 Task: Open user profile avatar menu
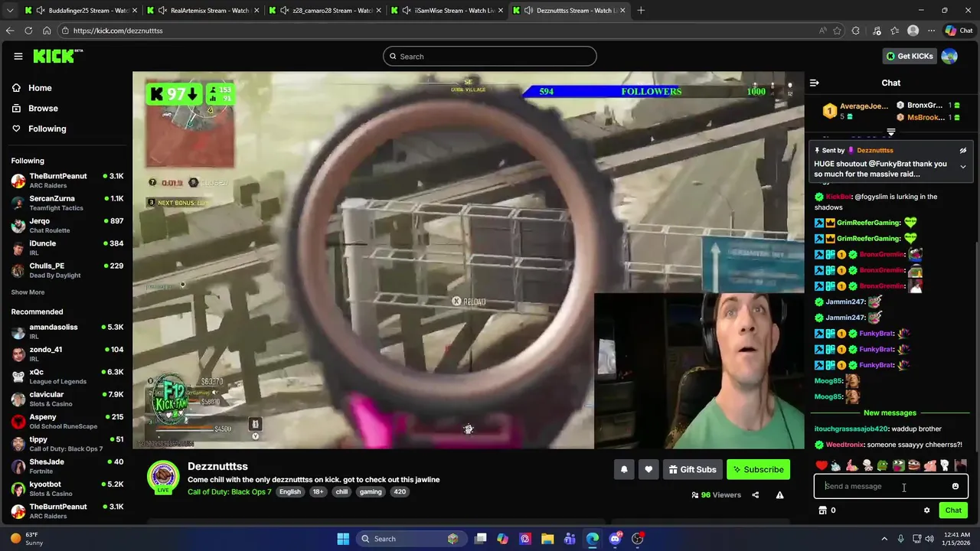949,56
